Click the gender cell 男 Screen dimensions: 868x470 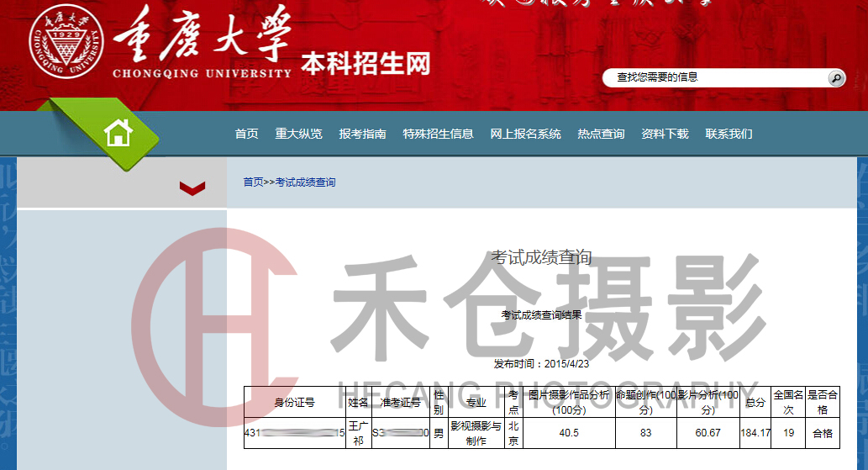tap(439, 433)
